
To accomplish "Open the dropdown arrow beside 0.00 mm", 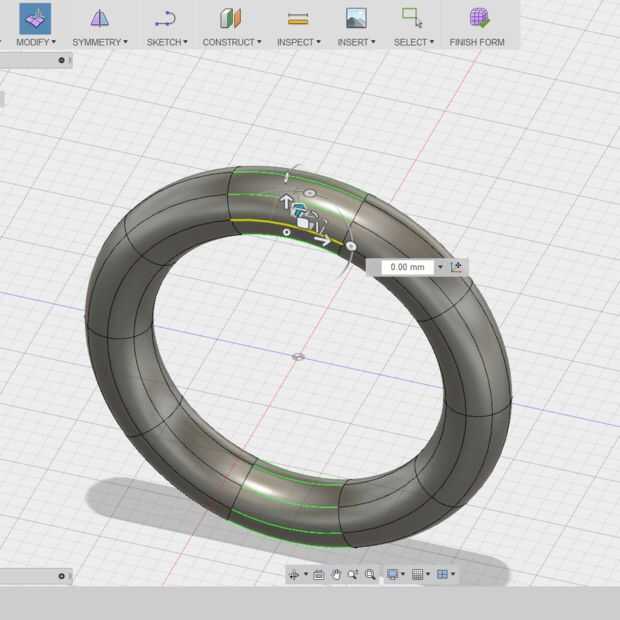I will click(x=440, y=267).
